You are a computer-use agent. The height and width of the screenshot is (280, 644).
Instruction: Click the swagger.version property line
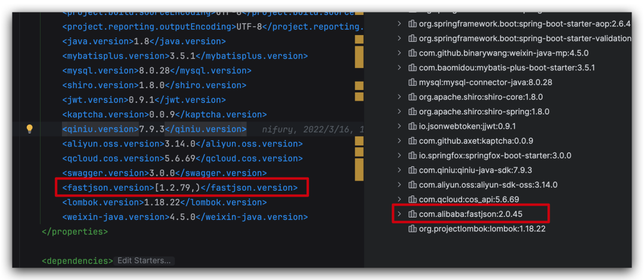point(165,173)
